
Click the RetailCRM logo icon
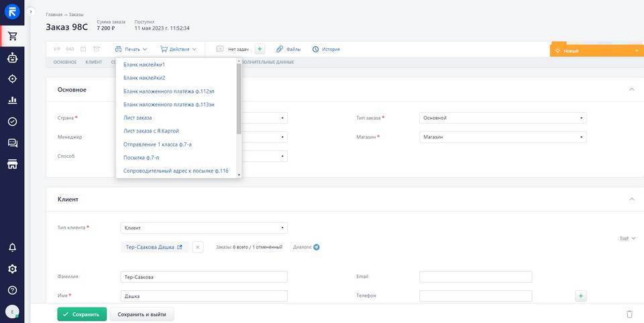pos(12,12)
